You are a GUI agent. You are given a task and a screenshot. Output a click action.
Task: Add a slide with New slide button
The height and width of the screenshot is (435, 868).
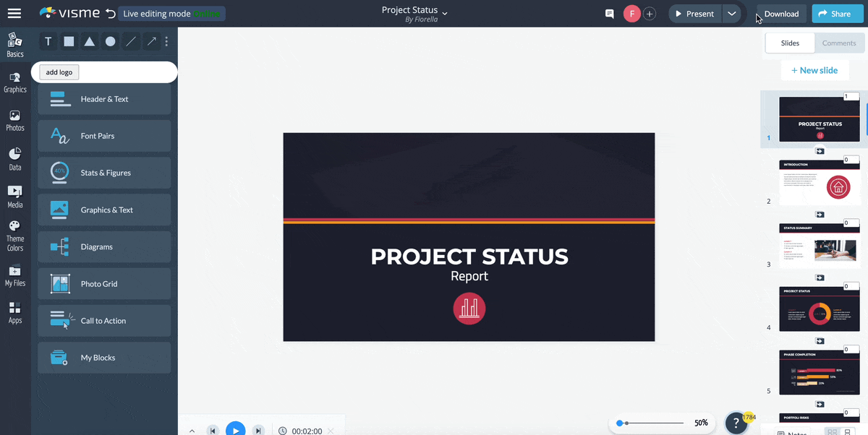point(814,70)
